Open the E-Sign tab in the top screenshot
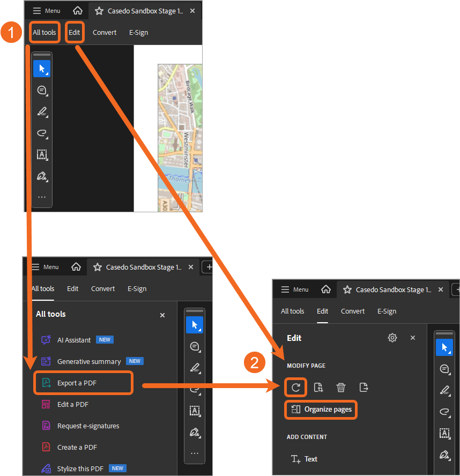 (x=138, y=33)
